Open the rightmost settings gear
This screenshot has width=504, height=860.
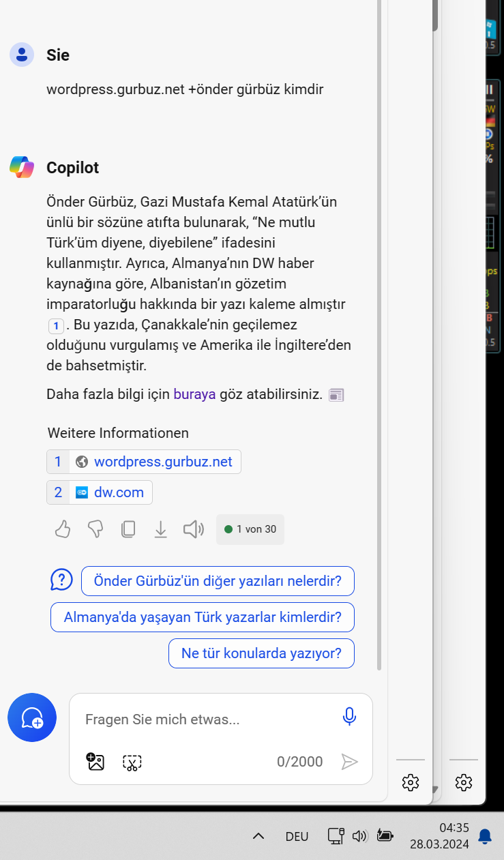coord(464,782)
